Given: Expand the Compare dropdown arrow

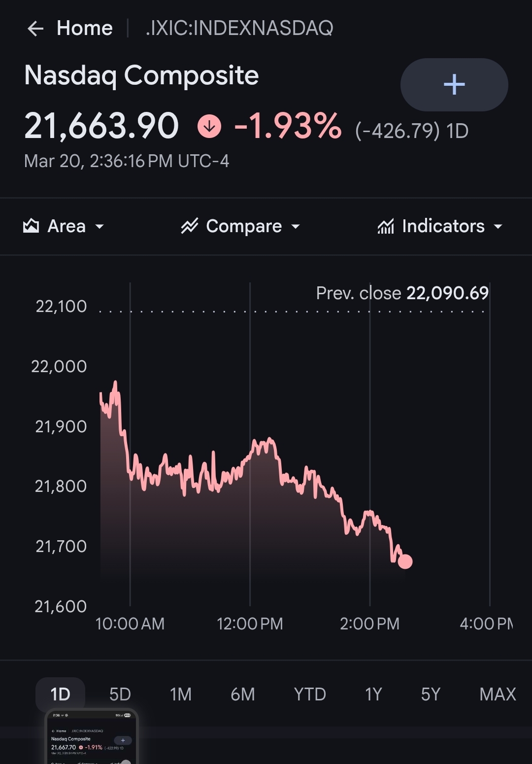Looking at the screenshot, I should click(x=296, y=227).
